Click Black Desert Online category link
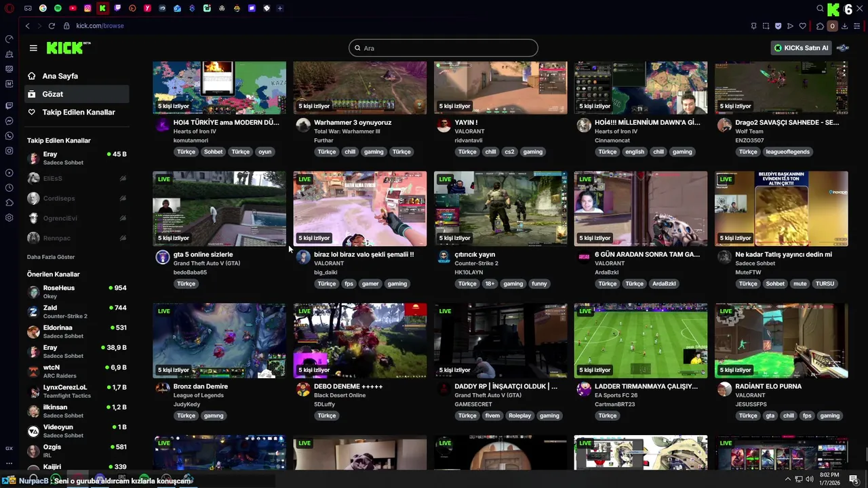This screenshot has width=868, height=488. click(x=340, y=395)
